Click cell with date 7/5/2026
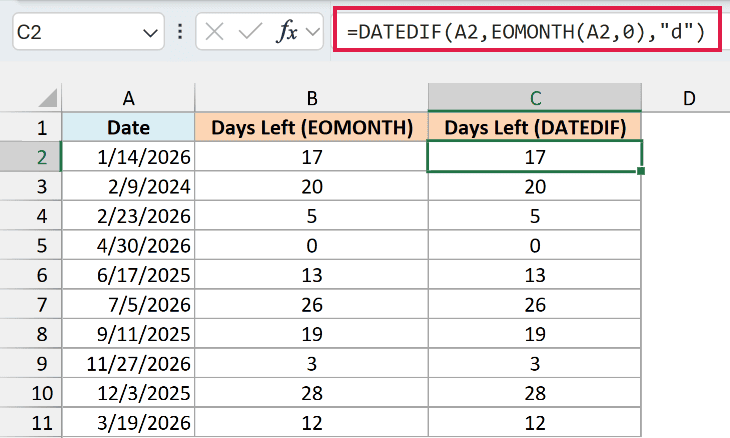Viewport: 730px width, 438px height. (128, 304)
